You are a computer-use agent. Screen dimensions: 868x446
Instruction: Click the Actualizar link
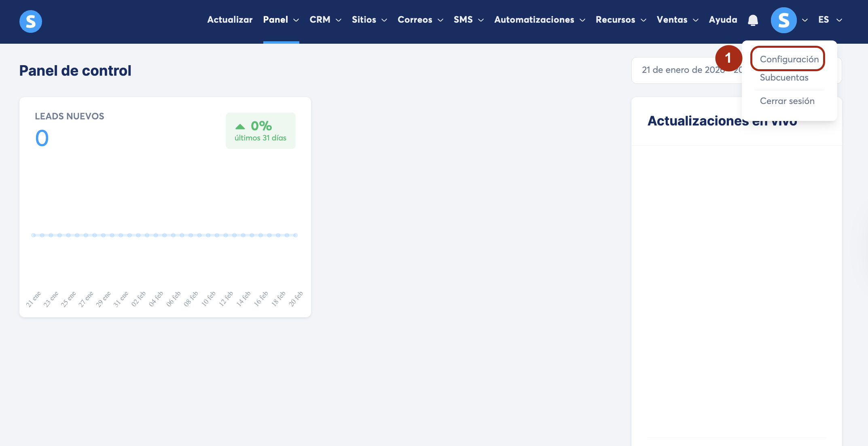click(x=230, y=20)
